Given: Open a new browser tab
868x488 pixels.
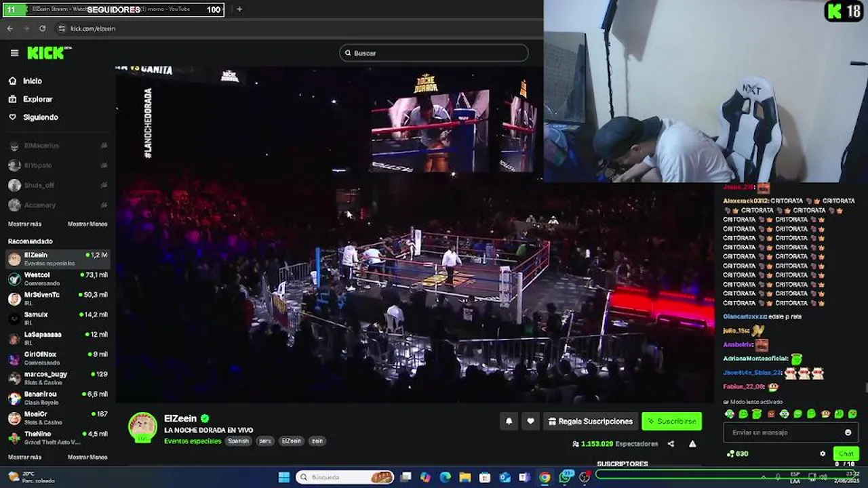Looking at the screenshot, I should click(x=239, y=9).
